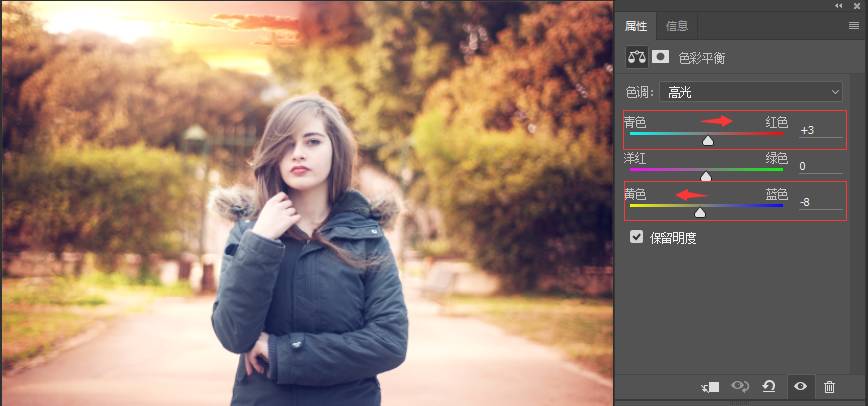Image resolution: width=868 pixels, height=406 pixels.
Task: Adjust the yellow-blue slider handle
Action: [x=700, y=213]
